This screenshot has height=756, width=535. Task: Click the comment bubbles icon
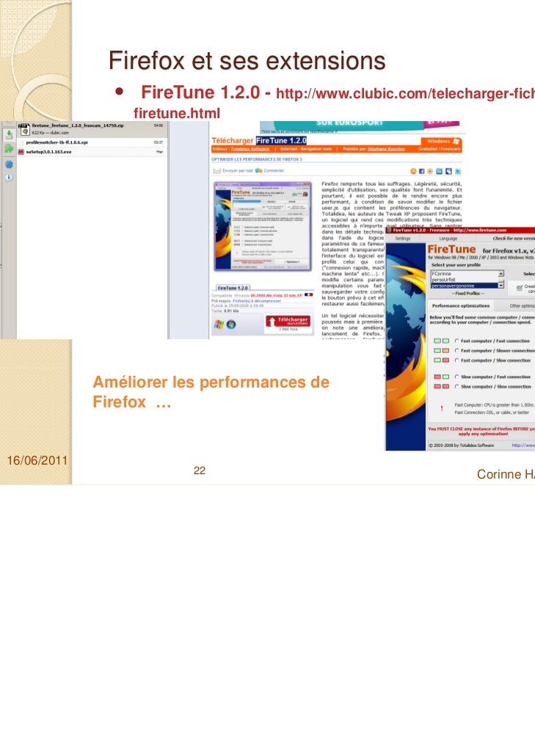(259, 171)
